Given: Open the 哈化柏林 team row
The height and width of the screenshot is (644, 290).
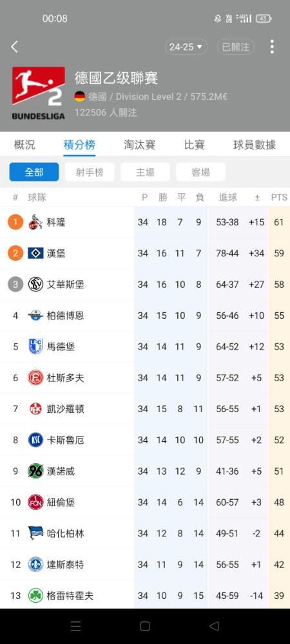Looking at the screenshot, I should (x=145, y=533).
